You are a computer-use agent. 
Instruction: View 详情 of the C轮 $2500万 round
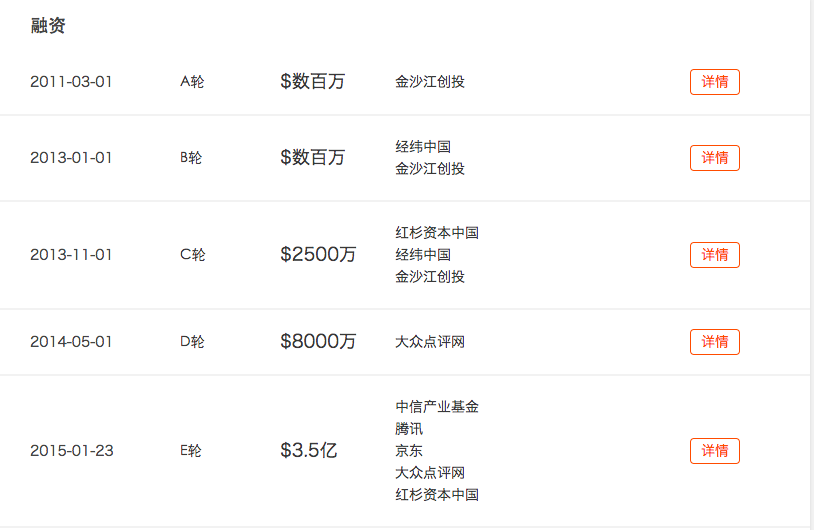coord(714,255)
